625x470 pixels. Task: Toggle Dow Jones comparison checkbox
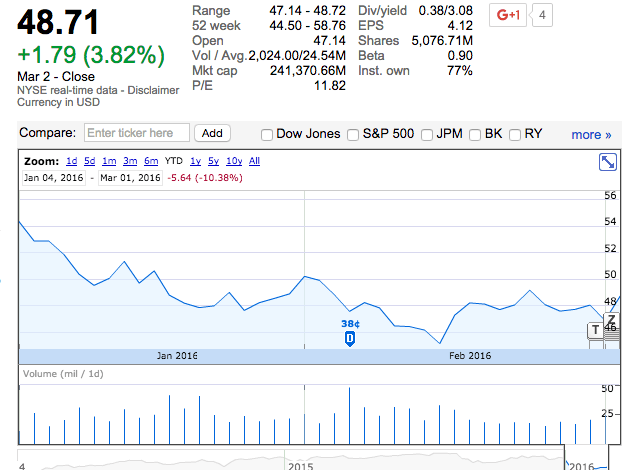click(267, 135)
